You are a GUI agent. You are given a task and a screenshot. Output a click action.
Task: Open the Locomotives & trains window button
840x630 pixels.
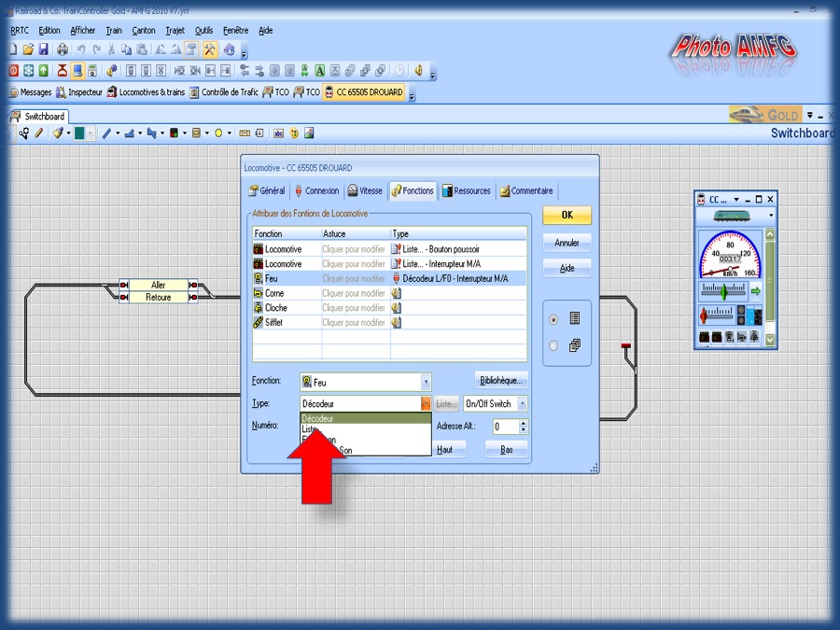coord(146,92)
